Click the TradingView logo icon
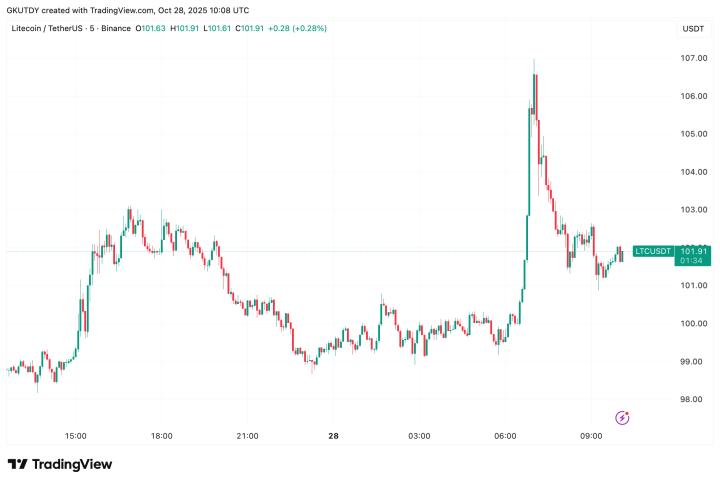720x484 pixels. [17, 464]
